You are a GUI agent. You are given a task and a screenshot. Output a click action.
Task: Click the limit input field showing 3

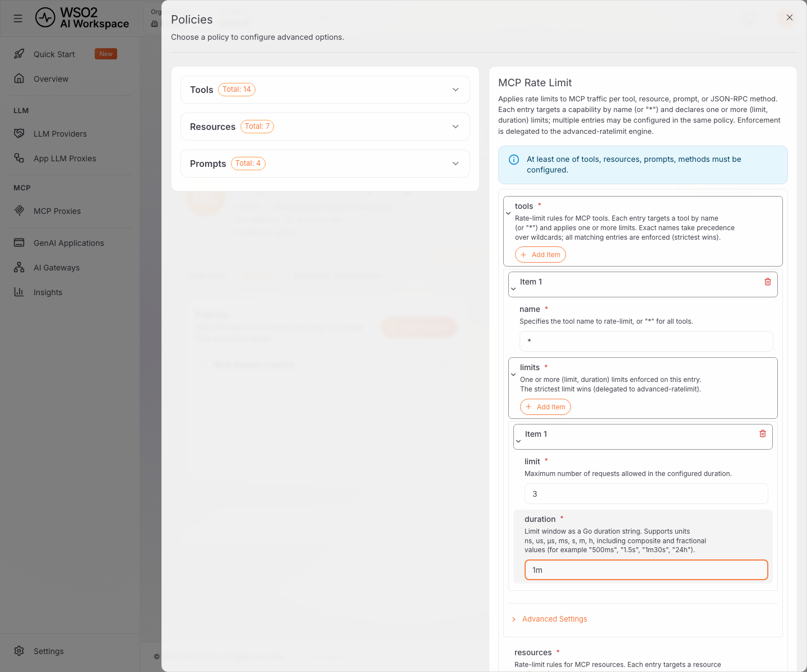(x=646, y=493)
